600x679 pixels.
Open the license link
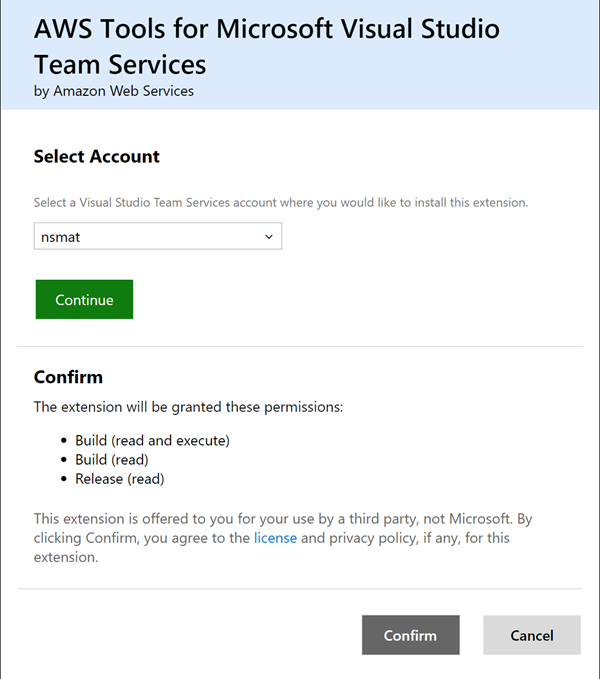pos(275,538)
